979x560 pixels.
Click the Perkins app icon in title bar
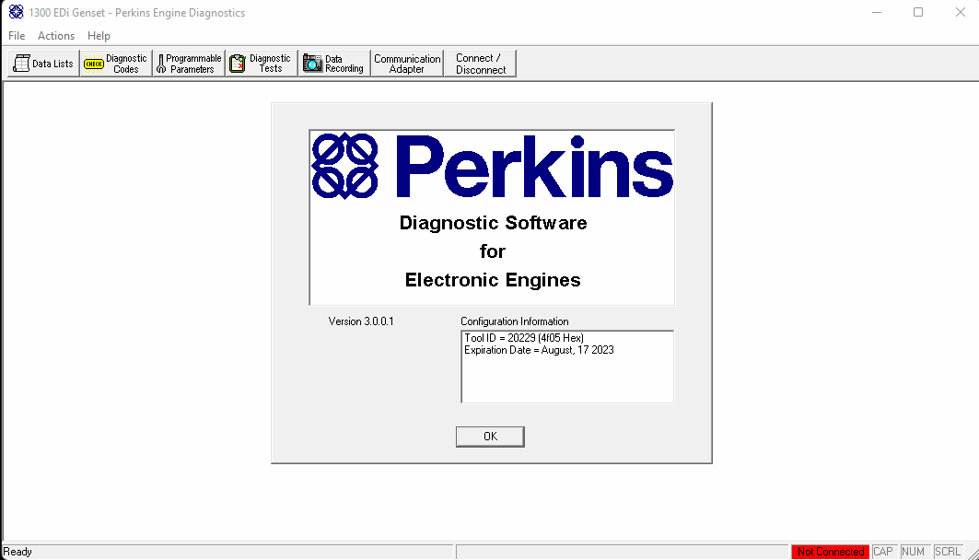click(17, 12)
